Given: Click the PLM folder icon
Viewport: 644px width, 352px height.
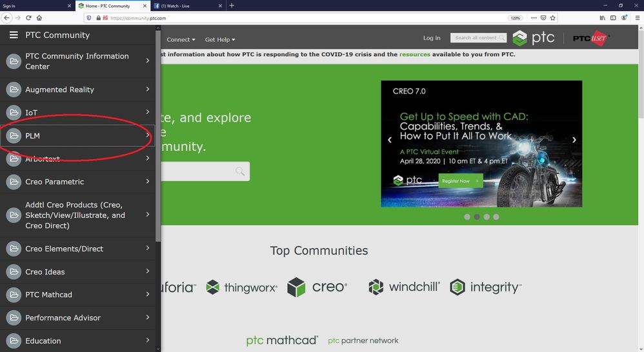Looking at the screenshot, I should (14, 135).
